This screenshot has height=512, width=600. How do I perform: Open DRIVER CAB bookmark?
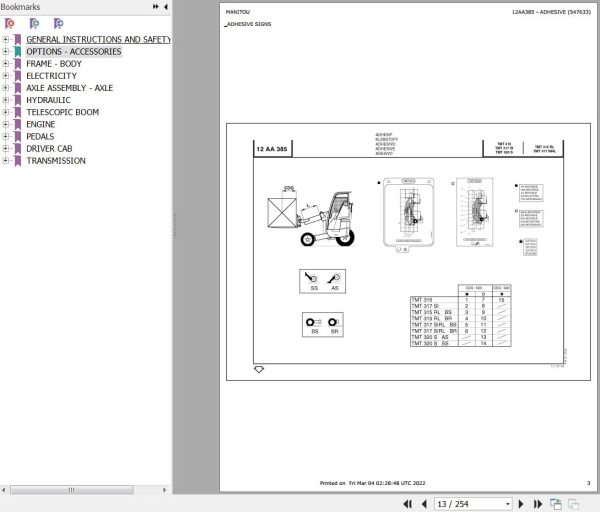[x=49, y=148]
